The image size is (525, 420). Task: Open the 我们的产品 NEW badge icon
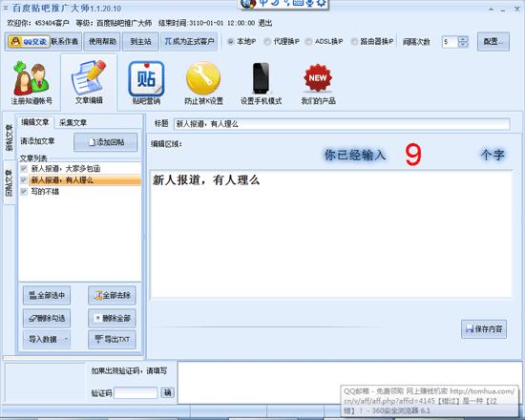click(x=318, y=83)
